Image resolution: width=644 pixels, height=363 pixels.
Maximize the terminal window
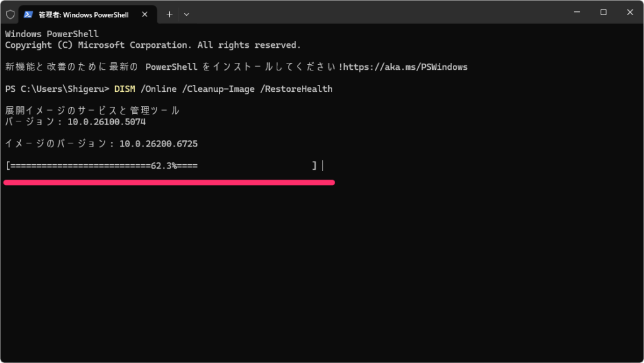[x=603, y=13]
